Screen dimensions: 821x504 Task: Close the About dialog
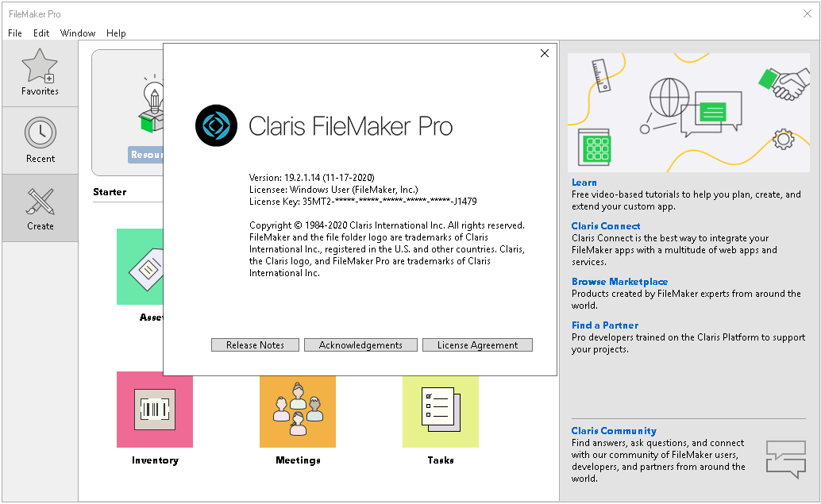(x=545, y=53)
